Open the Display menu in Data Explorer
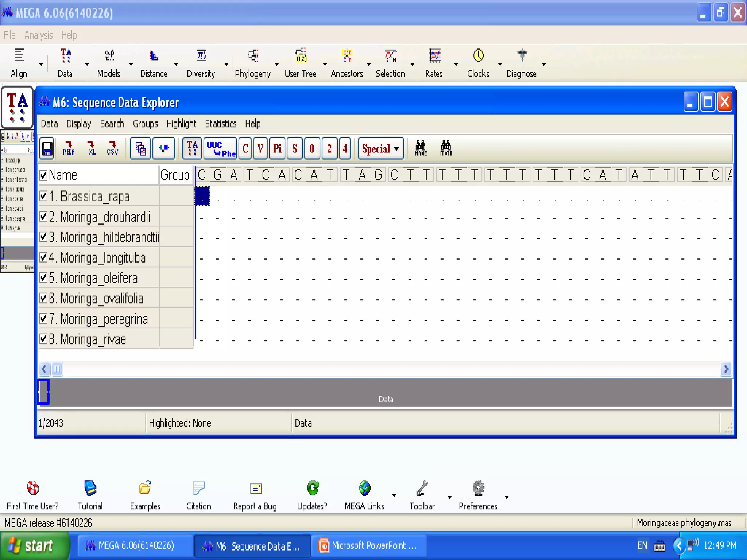Screen dimensions: 747x560 [x=79, y=124]
